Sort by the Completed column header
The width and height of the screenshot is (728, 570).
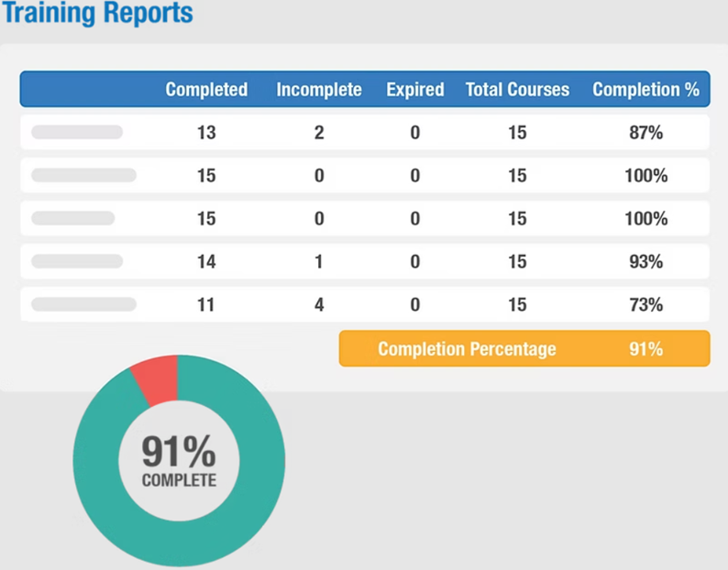pyautogui.click(x=206, y=90)
